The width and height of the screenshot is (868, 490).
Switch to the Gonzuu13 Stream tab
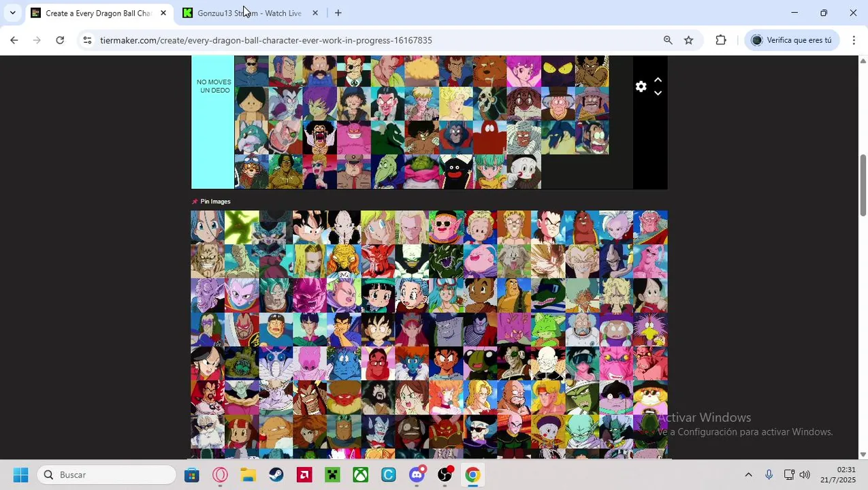(249, 13)
